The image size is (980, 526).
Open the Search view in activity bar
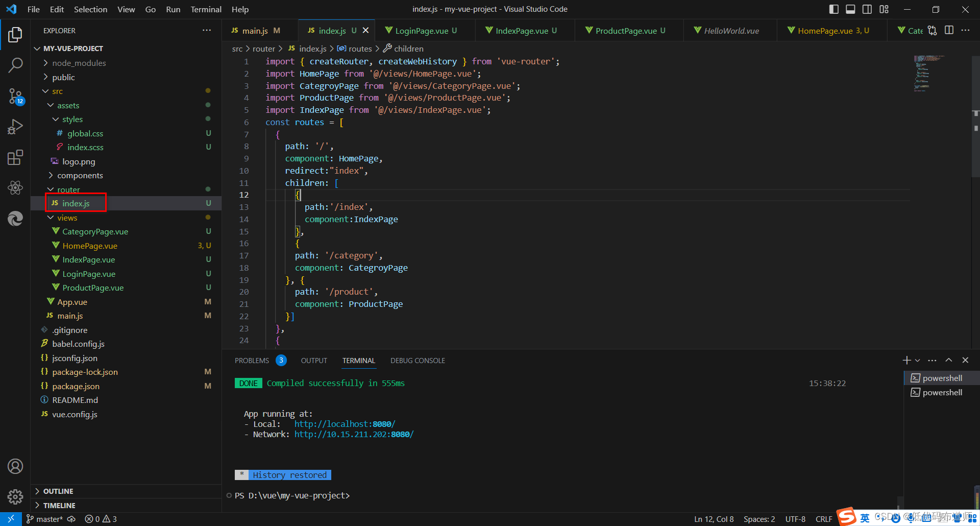tap(15, 65)
